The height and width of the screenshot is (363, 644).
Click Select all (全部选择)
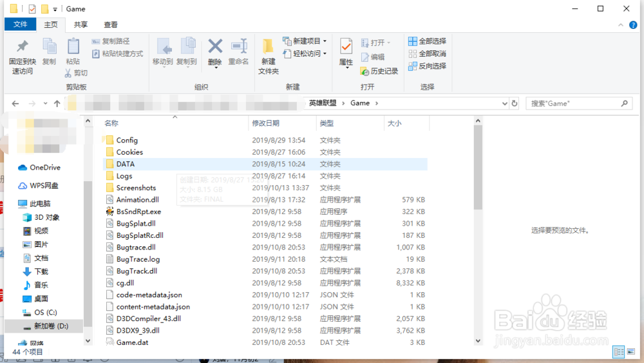point(427,41)
